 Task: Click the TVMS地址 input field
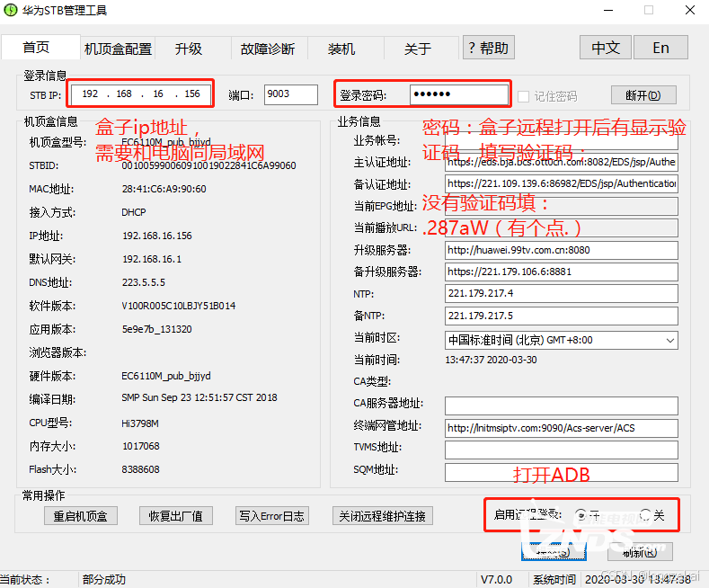(x=561, y=450)
